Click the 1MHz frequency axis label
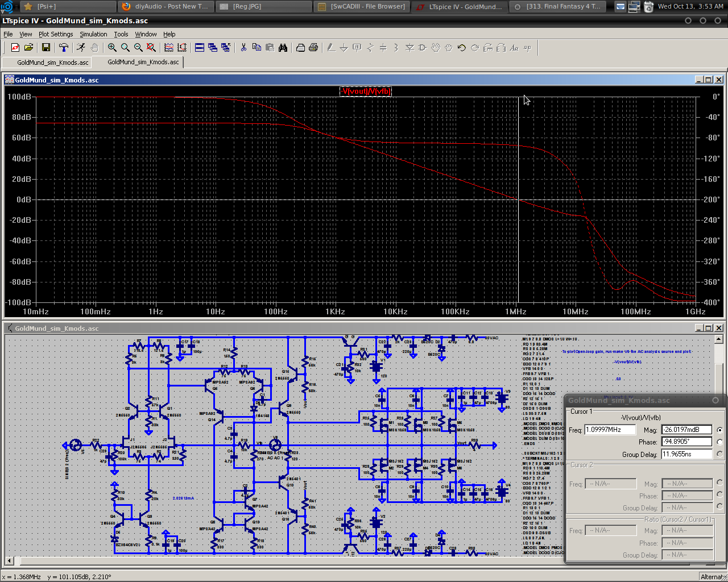 click(x=515, y=311)
